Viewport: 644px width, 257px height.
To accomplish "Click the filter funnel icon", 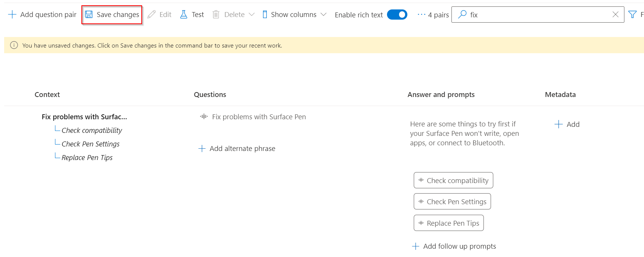I will [x=632, y=15].
